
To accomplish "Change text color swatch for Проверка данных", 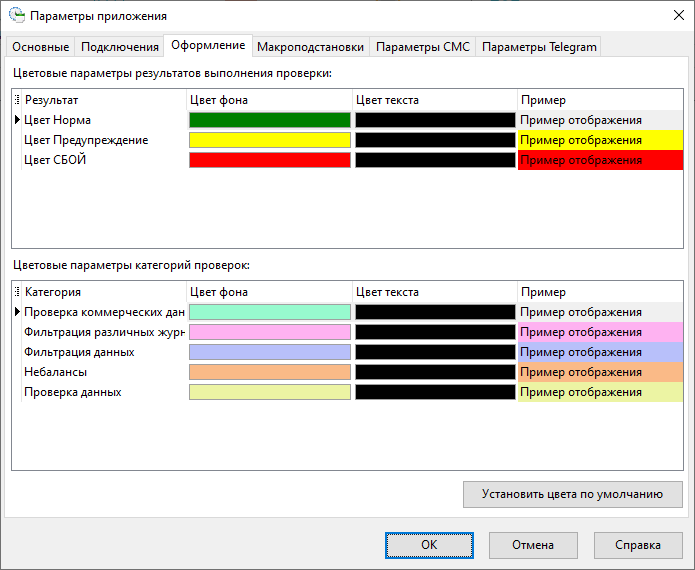I will [x=435, y=392].
